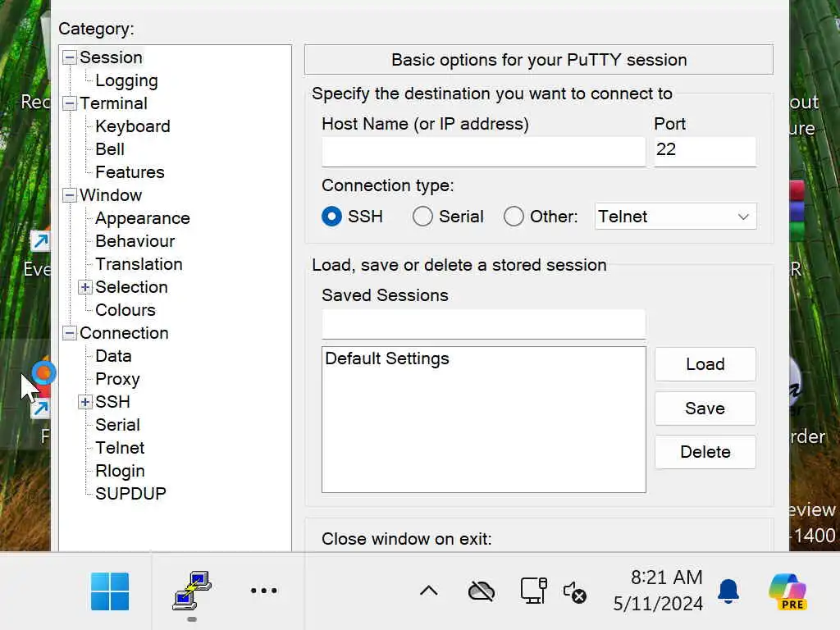Screen dimensions: 840x630
Task: Collapse the Terminal category node
Action: point(70,103)
